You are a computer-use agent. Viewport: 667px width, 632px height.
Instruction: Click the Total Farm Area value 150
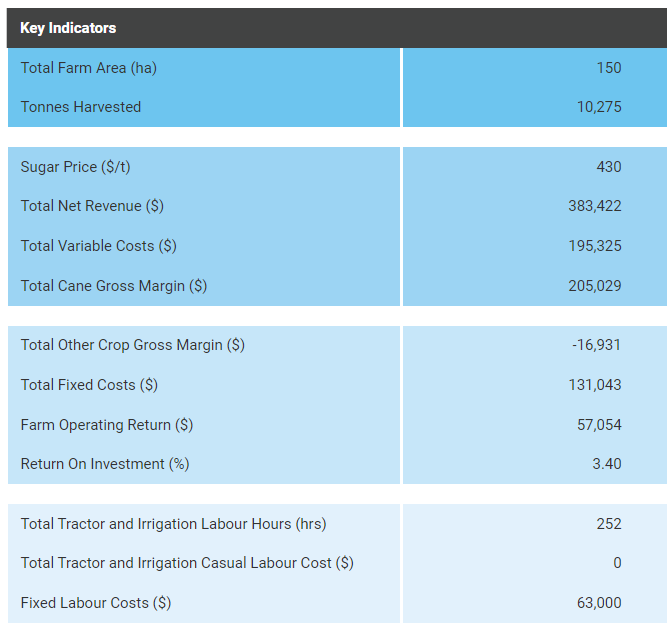(x=608, y=68)
